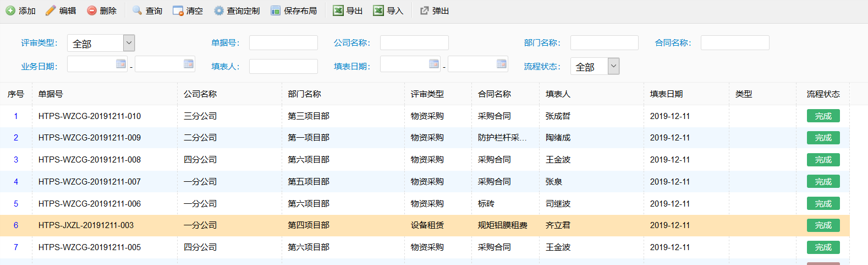Click 完成 status in row 1
Viewport: 868px width, 265px height.
tap(823, 116)
